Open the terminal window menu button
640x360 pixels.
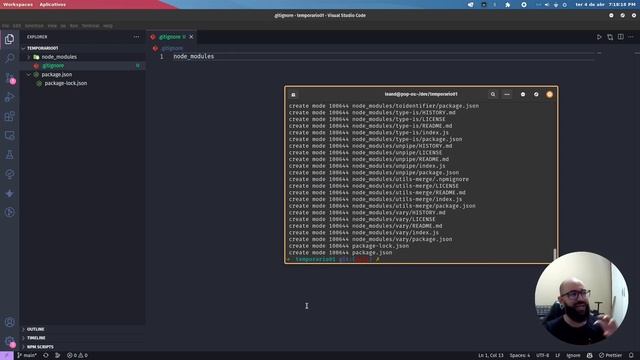[507, 94]
